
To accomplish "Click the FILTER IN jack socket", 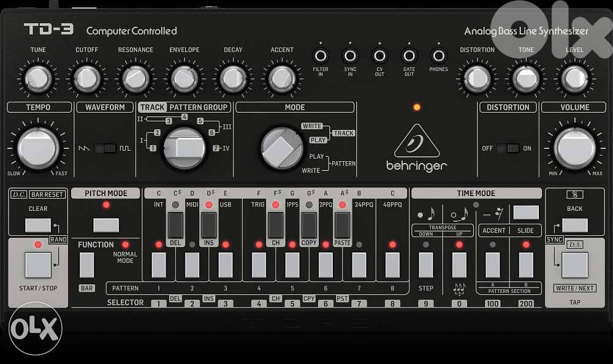I will click(x=321, y=56).
